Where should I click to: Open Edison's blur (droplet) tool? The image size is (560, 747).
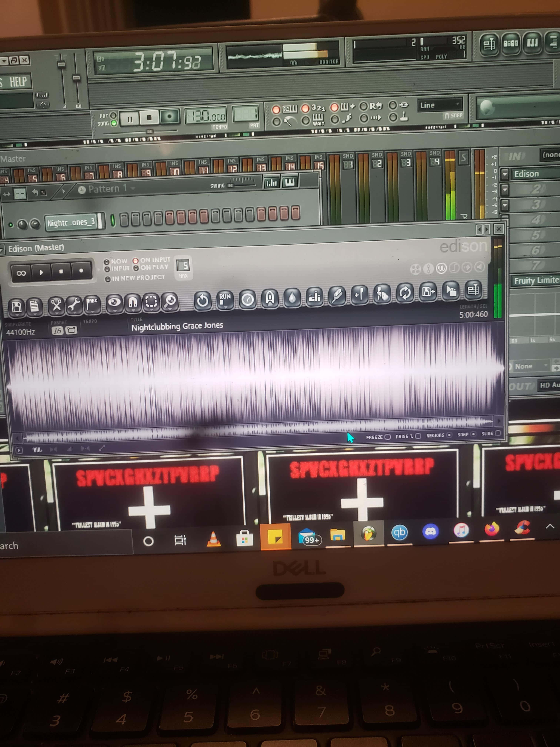click(292, 297)
